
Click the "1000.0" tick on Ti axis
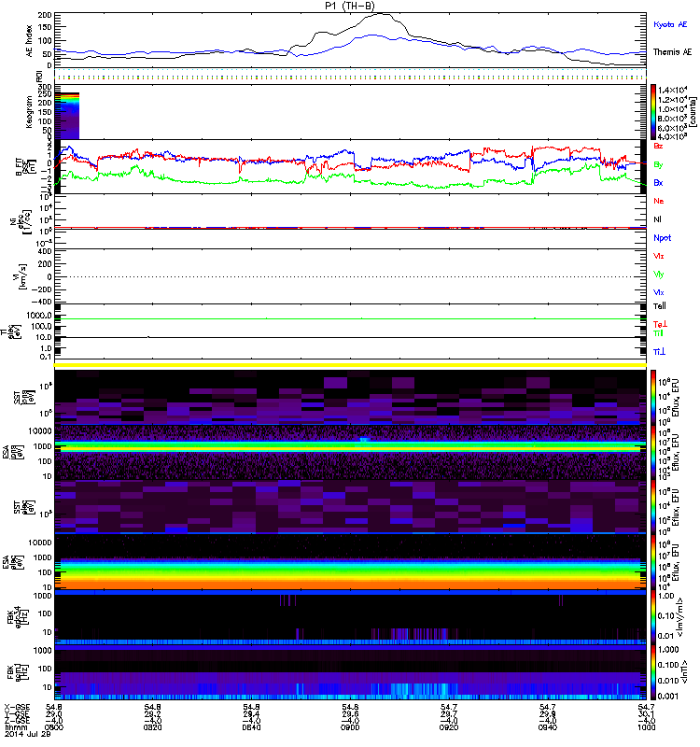point(39,315)
